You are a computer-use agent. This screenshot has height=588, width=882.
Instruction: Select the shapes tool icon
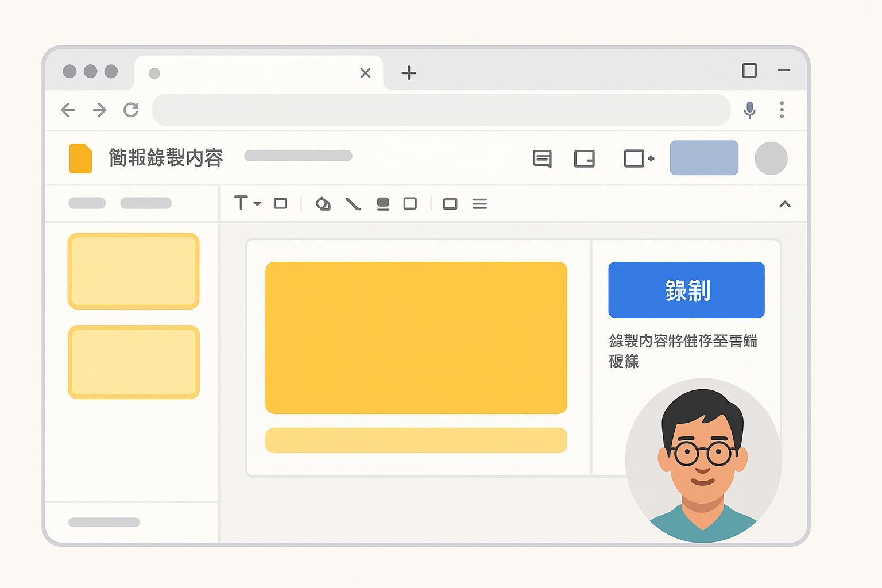coord(323,204)
